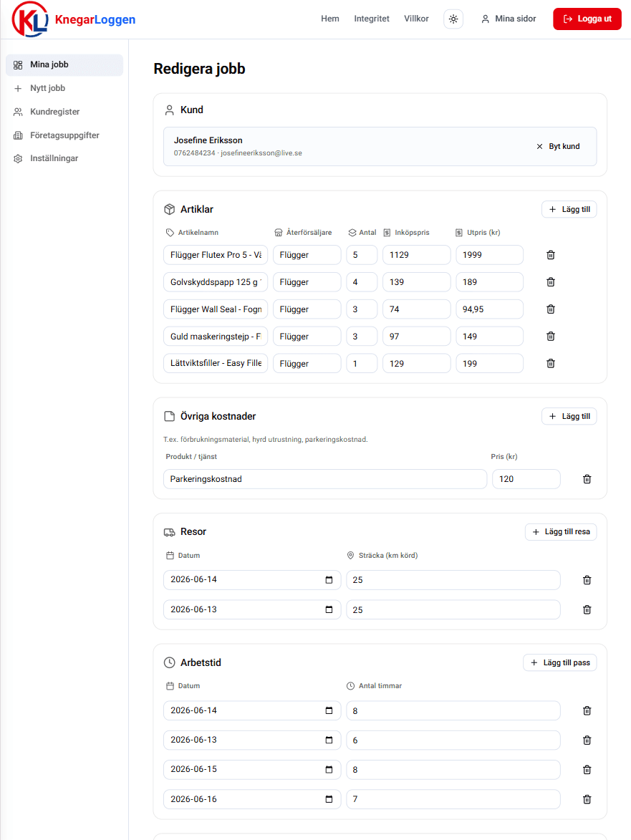
Task: Click Byt kund to change customer
Action: [x=558, y=146]
